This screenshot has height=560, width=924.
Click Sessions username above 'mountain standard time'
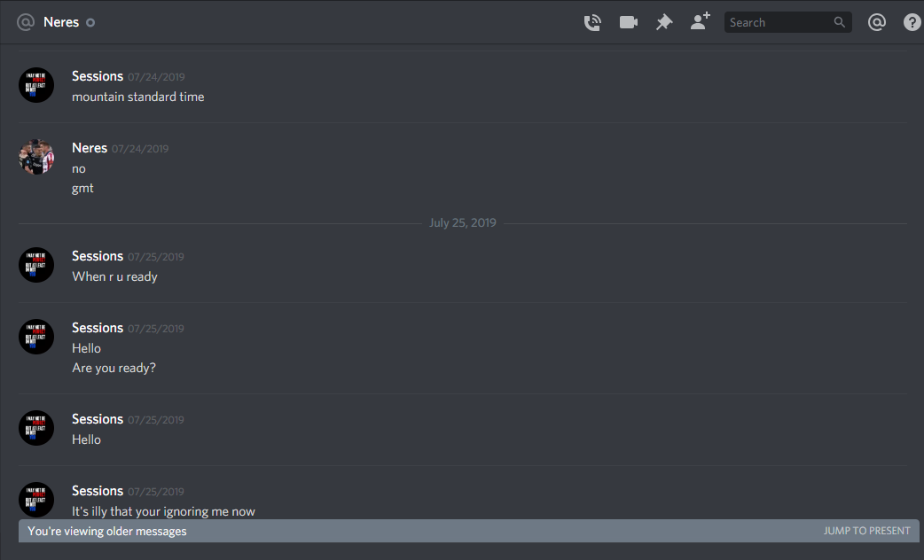pyautogui.click(x=98, y=76)
